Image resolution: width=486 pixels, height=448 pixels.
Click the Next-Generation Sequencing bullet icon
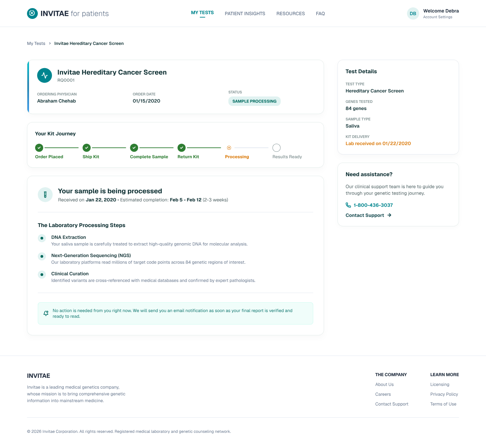pyautogui.click(x=42, y=256)
